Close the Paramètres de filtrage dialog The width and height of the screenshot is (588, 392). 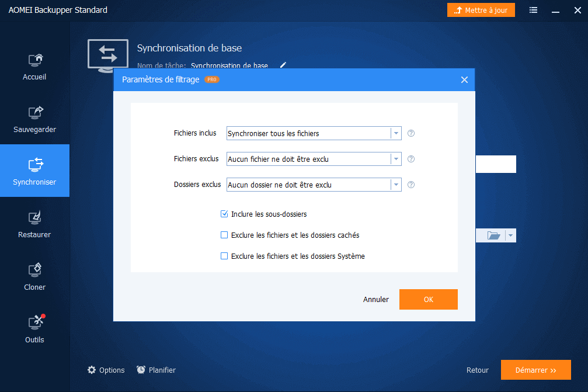pyautogui.click(x=464, y=79)
